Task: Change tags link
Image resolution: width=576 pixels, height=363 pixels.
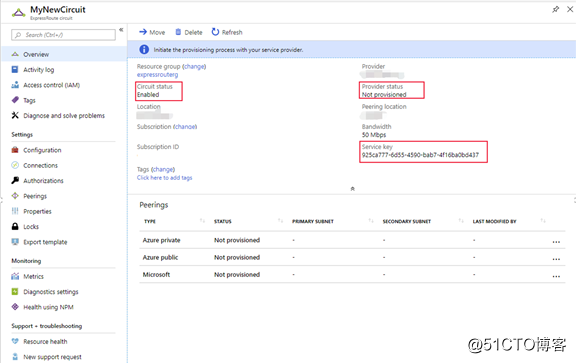Action: 163,169
